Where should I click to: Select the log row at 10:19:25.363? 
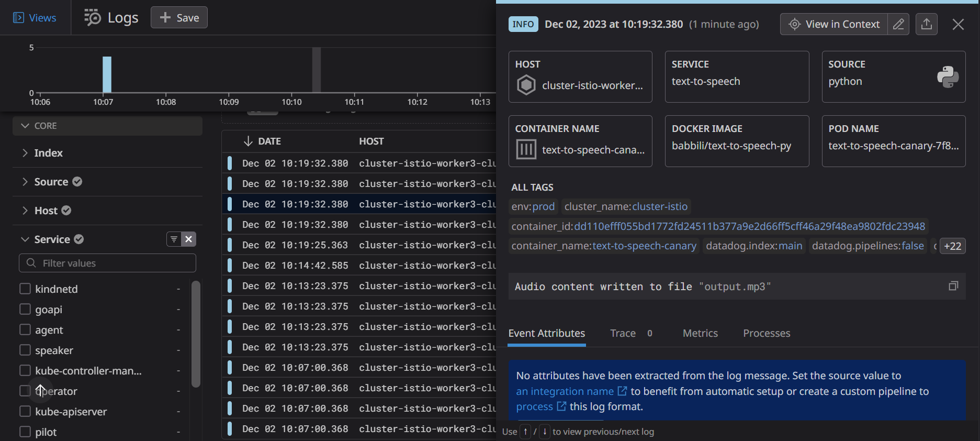click(359, 245)
